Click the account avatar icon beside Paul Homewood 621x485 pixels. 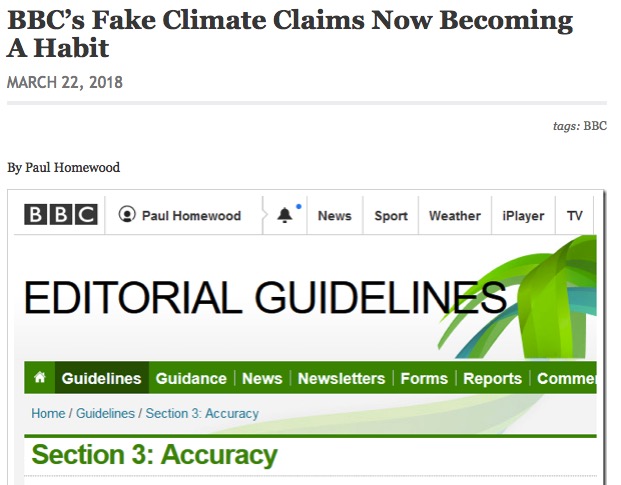pyautogui.click(x=127, y=215)
